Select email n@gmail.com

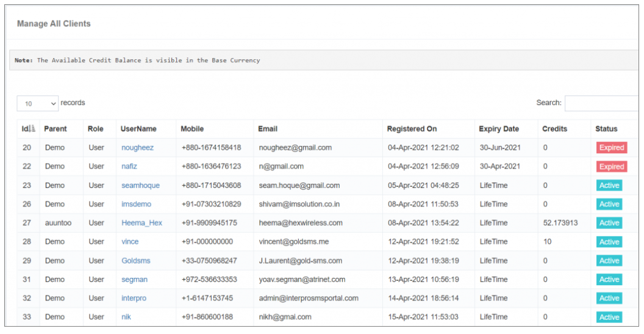281,167
